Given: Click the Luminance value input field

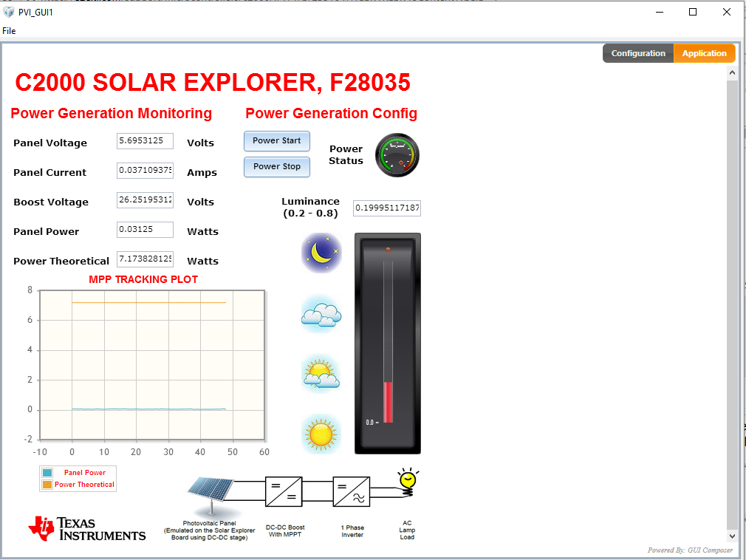Looking at the screenshot, I should [x=387, y=208].
